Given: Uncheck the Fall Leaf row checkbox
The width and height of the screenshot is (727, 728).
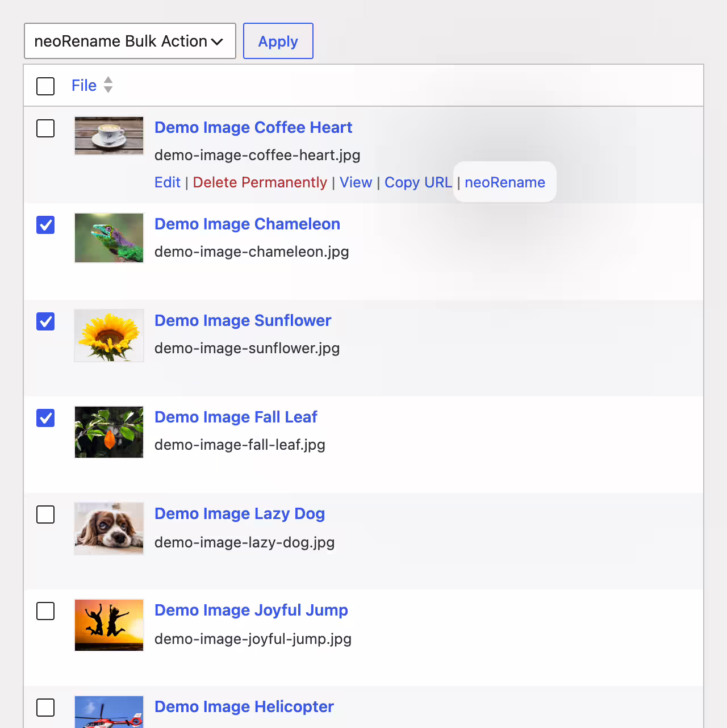Looking at the screenshot, I should click(45, 418).
